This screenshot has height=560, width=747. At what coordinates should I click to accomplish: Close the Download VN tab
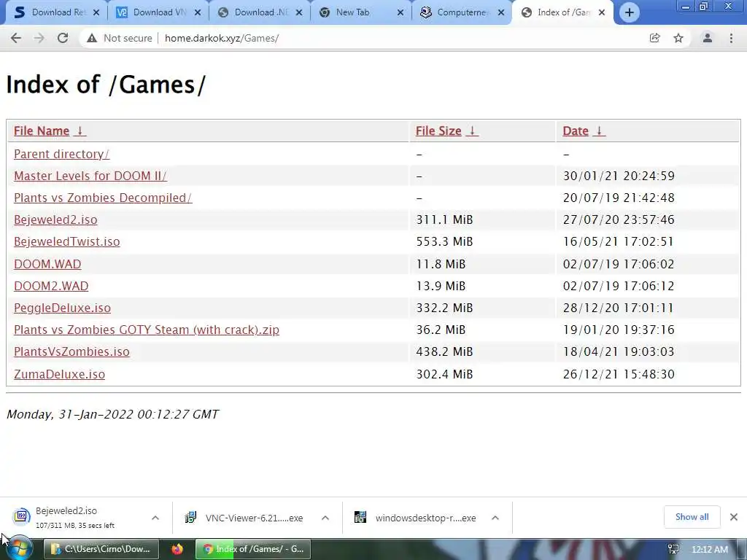tap(198, 12)
